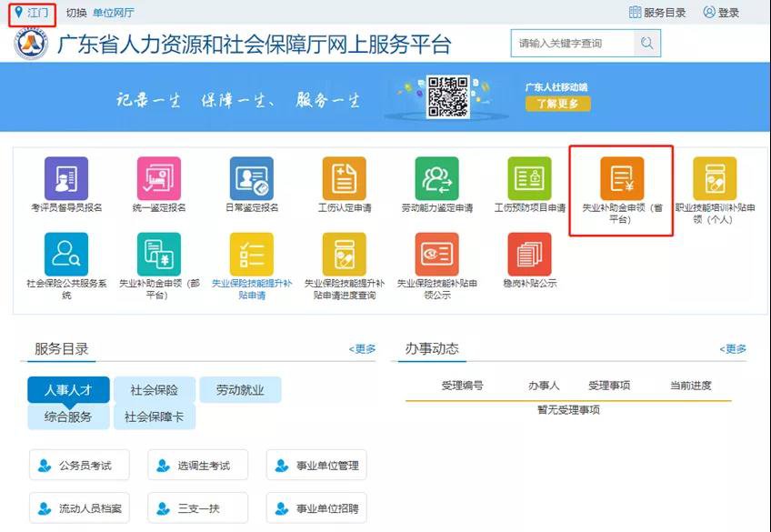Click the keyword search input field
Screen dimensions: 771x532
(571, 43)
